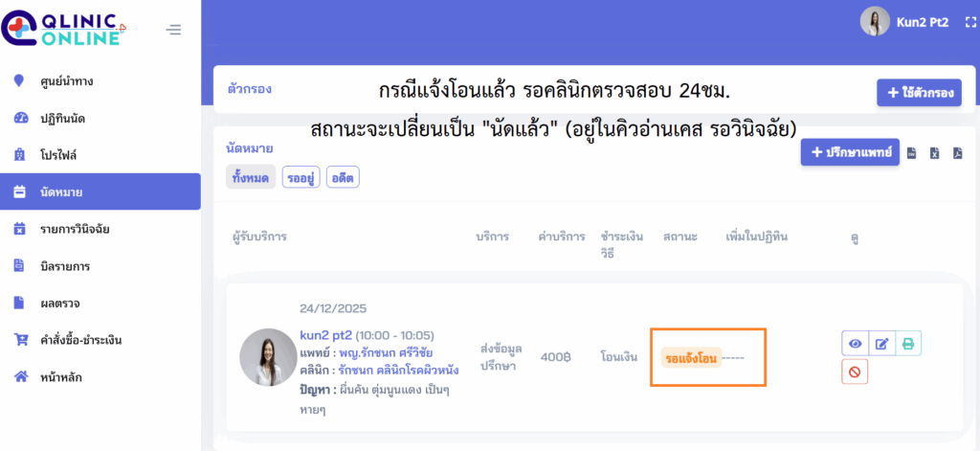
Task: Click the ปรึกษาแพทย์ button
Action: tap(849, 152)
